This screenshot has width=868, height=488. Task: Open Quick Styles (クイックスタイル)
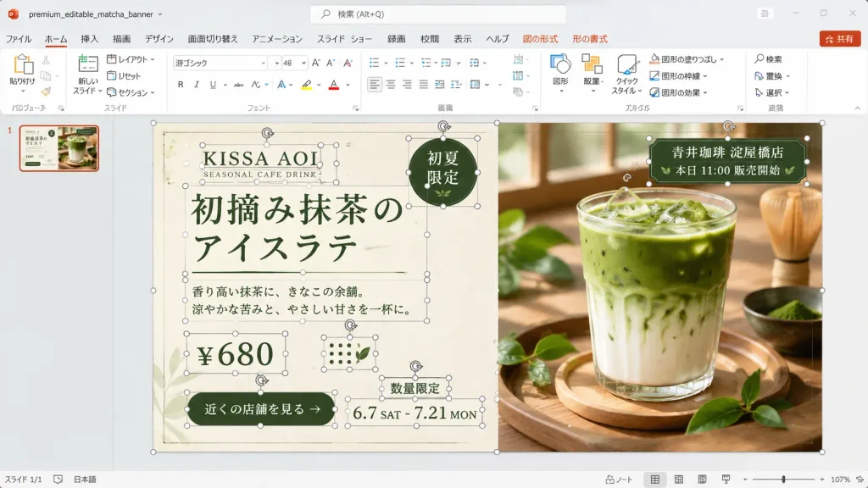(x=626, y=74)
